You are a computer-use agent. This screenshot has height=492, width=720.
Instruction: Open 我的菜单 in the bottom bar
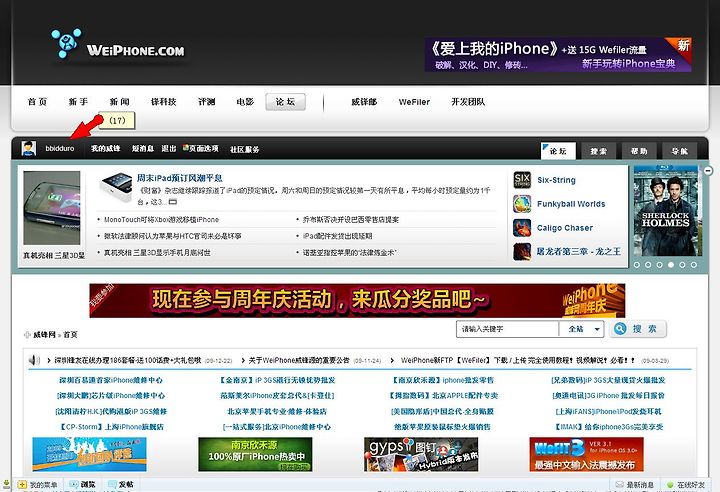38,485
